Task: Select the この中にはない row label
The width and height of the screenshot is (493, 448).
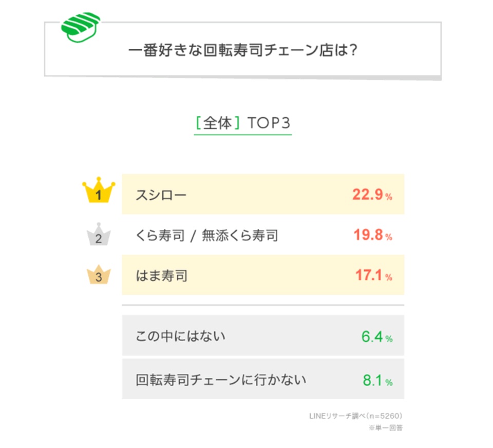Action: 180,337
